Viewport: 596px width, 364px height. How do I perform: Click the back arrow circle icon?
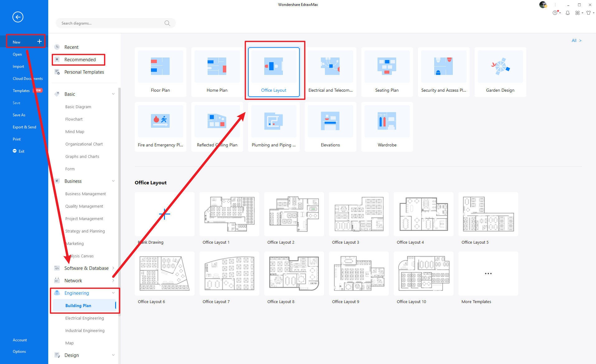pos(18,17)
